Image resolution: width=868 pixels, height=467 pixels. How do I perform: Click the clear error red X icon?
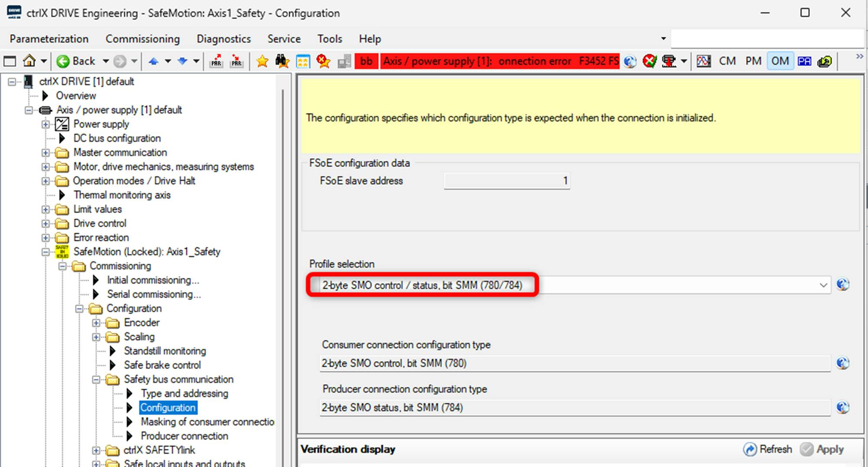tap(649, 61)
